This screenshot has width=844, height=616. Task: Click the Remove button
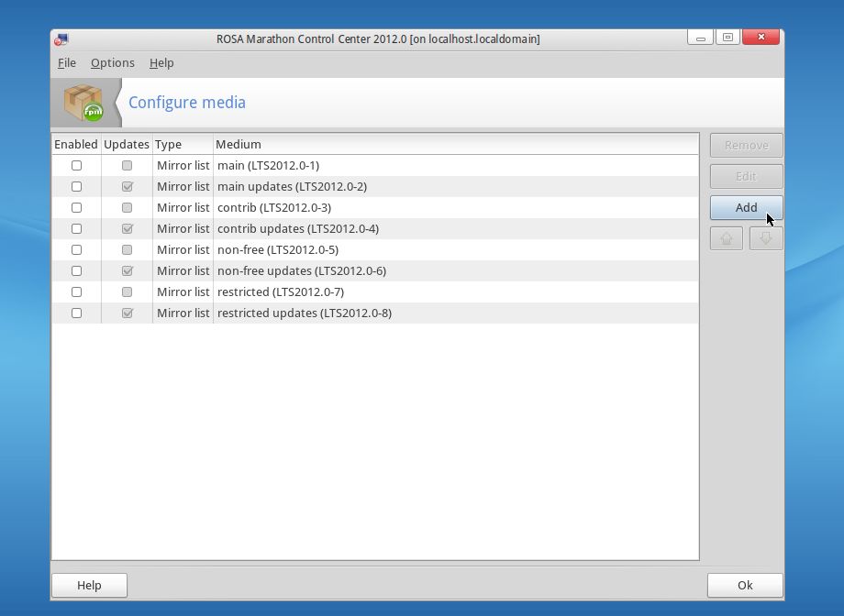(x=746, y=145)
